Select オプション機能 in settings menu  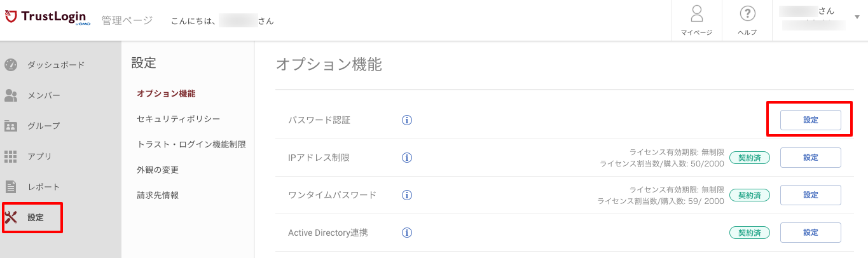(x=166, y=93)
